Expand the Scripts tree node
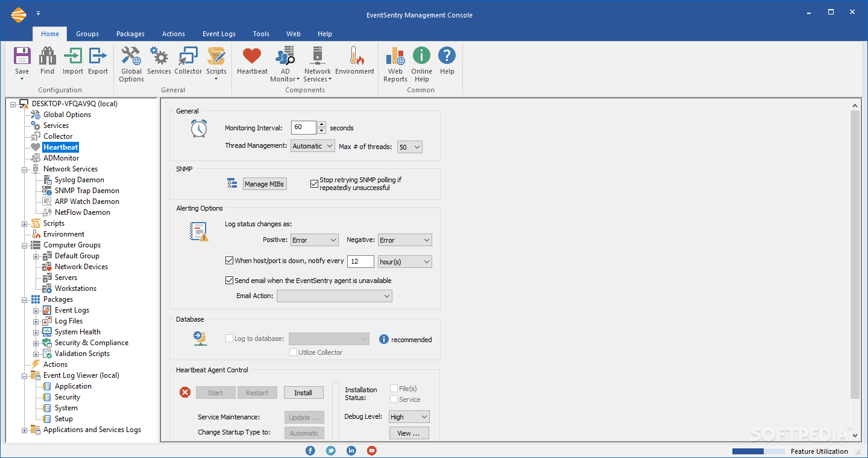This screenshot has height=458, width=868. (x=25, y=223)
